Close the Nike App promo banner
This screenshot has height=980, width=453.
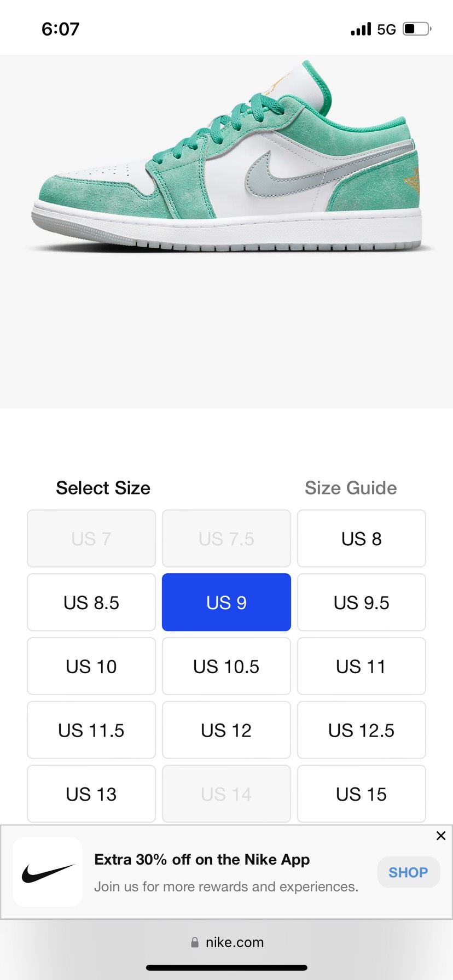(x=440, y=836)
